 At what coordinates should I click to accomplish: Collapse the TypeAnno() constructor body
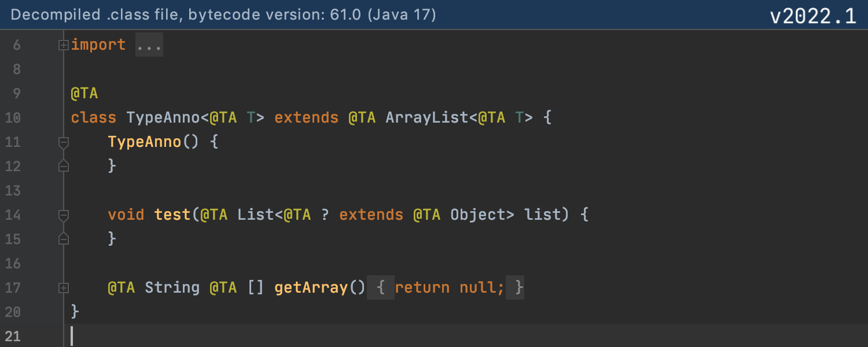[64, 142]
